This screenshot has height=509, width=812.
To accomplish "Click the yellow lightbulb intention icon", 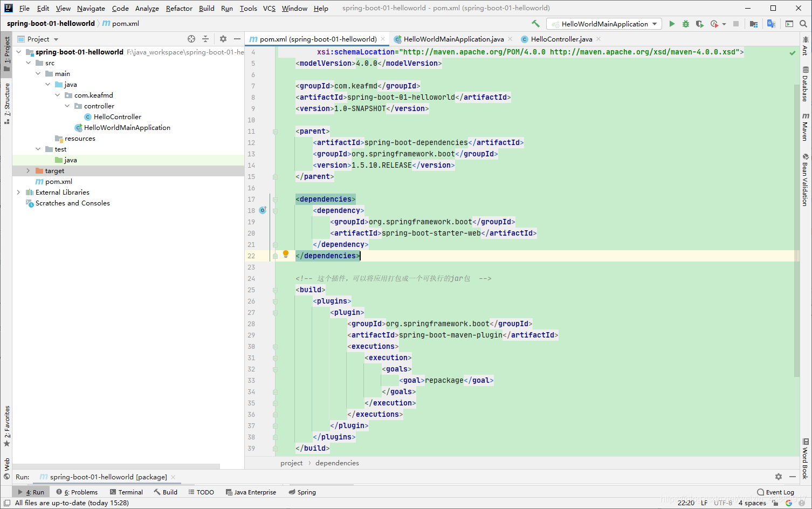I will [x=286, y=254].
